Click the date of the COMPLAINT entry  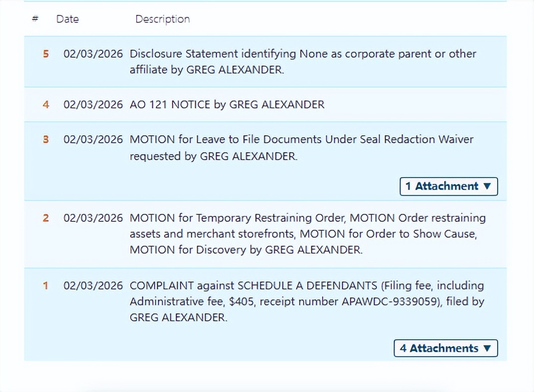coord(93,286)
